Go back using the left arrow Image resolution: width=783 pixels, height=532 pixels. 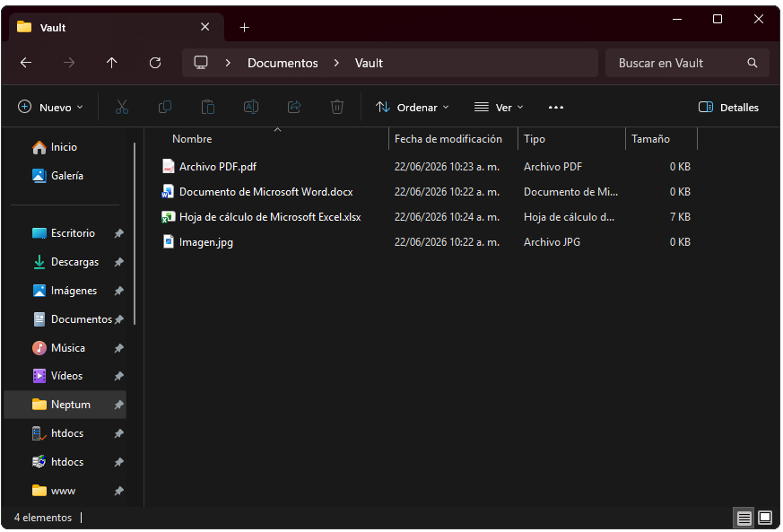pos(26,63)
